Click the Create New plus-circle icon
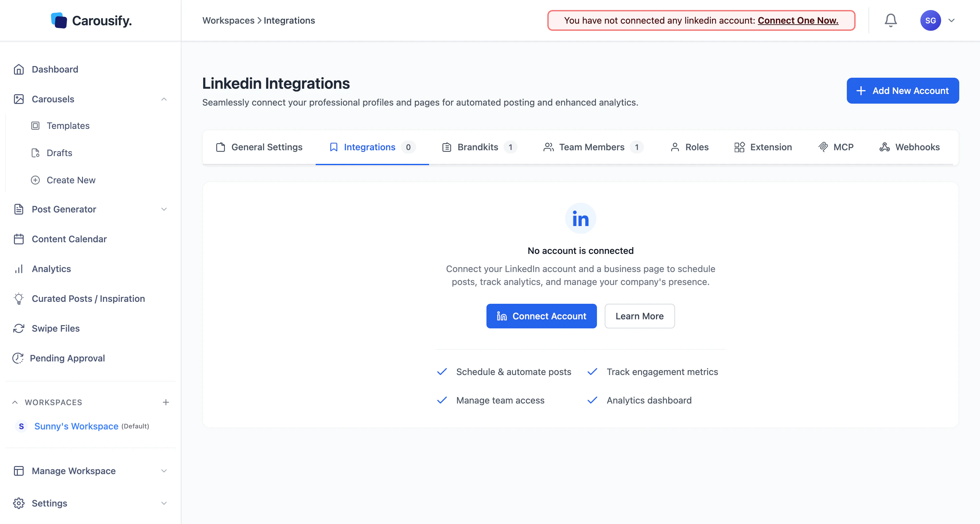Screen dimensions: 980x524 [35, 180]
